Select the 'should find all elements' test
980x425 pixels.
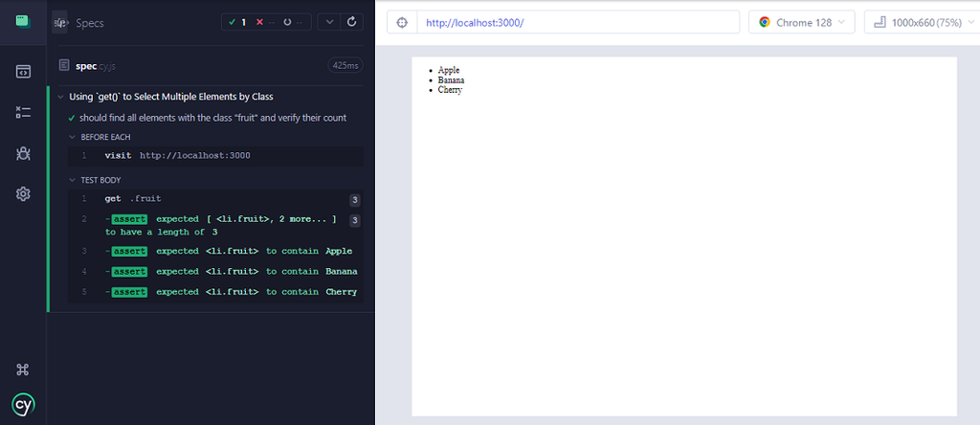tap(212, 118)
